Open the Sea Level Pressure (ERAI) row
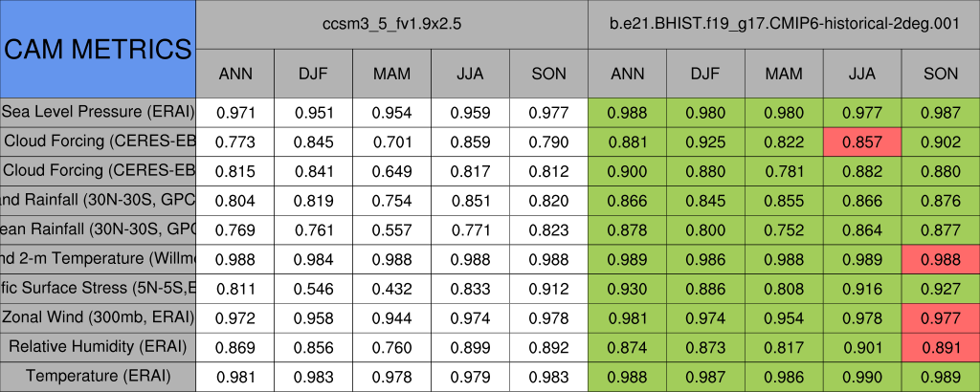This screenshot has height=392, width=980. pos(98,112)
